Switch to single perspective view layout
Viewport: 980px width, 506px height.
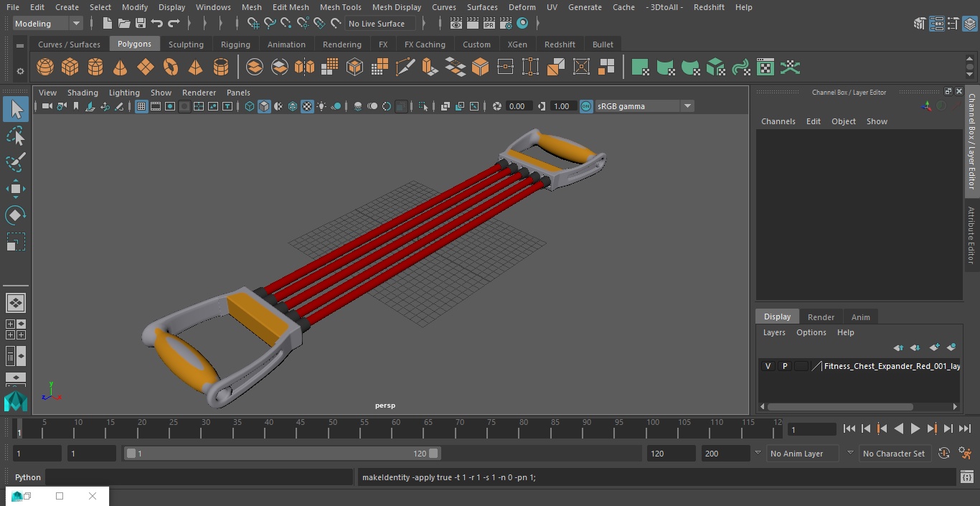click(15, 302)
